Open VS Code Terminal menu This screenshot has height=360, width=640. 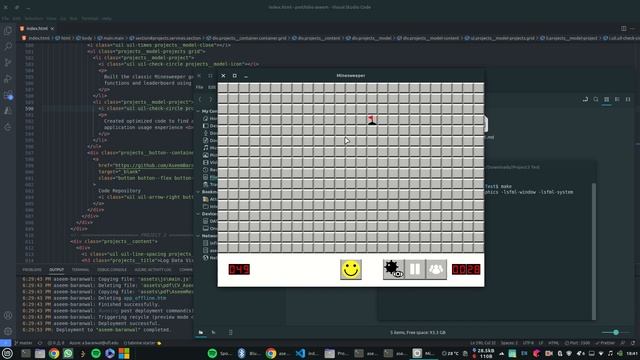coord(89,18)
